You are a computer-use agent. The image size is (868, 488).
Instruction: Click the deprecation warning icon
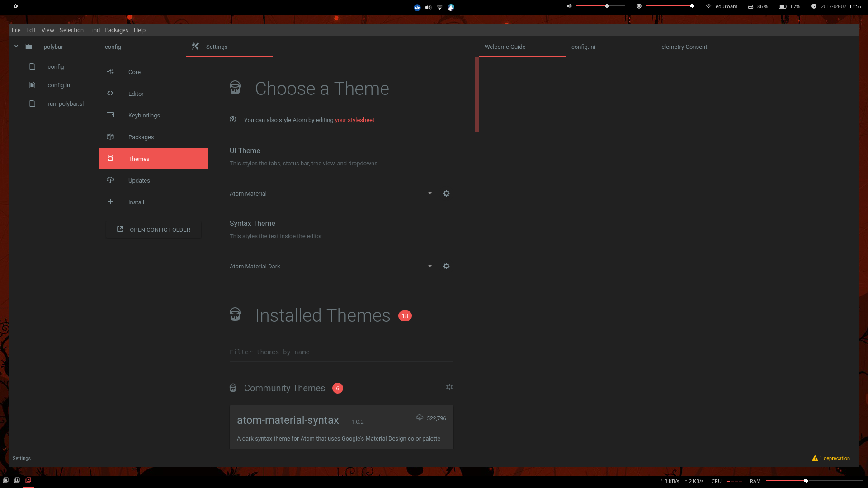coord(815,458)
